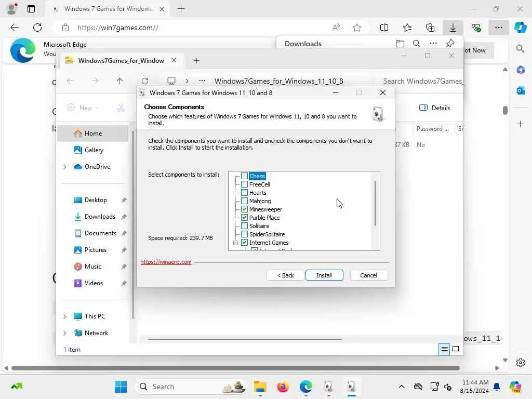Check the Hearts component checkbox
The image size is (532, 399).
[x=244, y=193]
